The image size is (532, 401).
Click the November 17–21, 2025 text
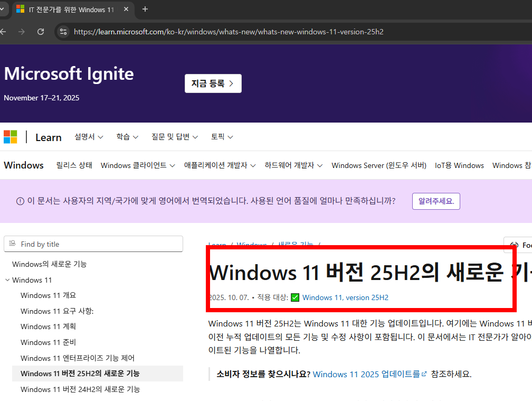pyautogui.click(x=41, y=98)
